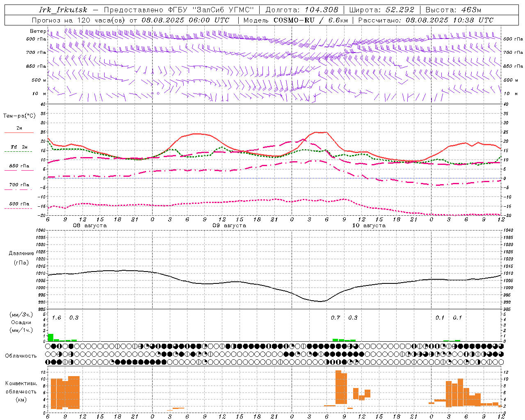Select the 'Модель COSMO-RU / 6.6км' text

pyautogui.click(x=296, y=20)
